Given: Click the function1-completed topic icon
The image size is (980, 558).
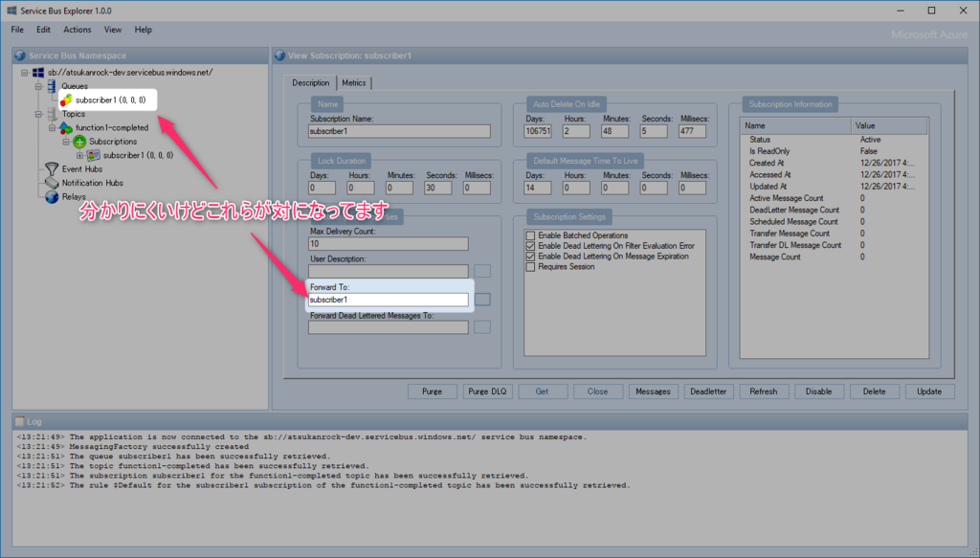Looking at the screenshot, I should click(x=66, y=128).
